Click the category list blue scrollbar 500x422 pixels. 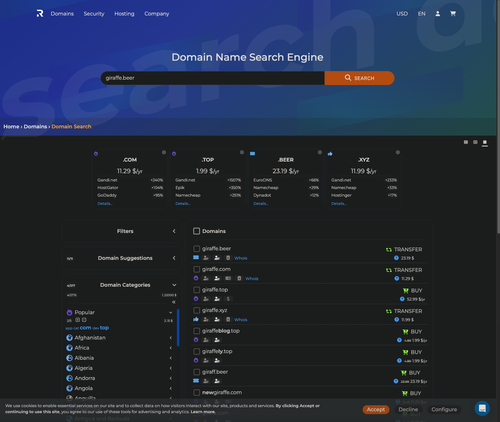[178, 328]
